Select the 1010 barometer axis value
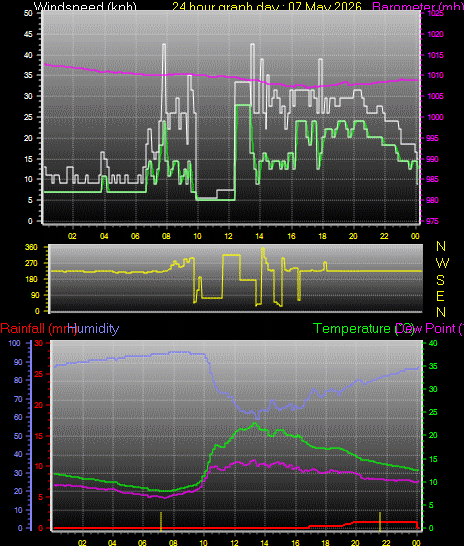Image resolution: width=464 pixels, height=546 pixels. tap(435, 75)
